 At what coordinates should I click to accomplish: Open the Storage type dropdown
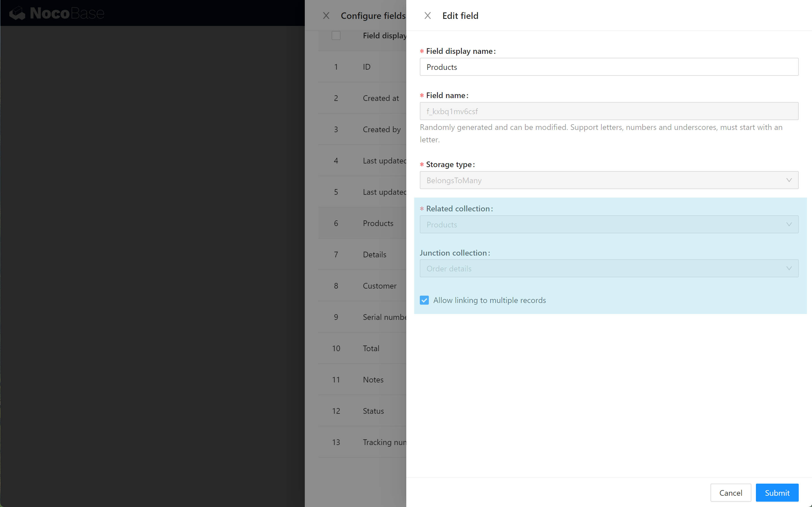tap(608, 180)
